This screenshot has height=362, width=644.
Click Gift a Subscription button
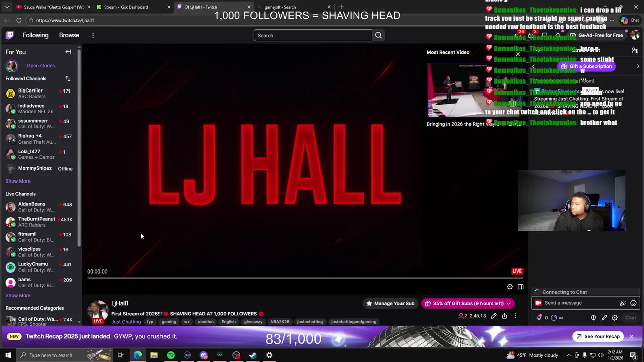click(587, 66)
